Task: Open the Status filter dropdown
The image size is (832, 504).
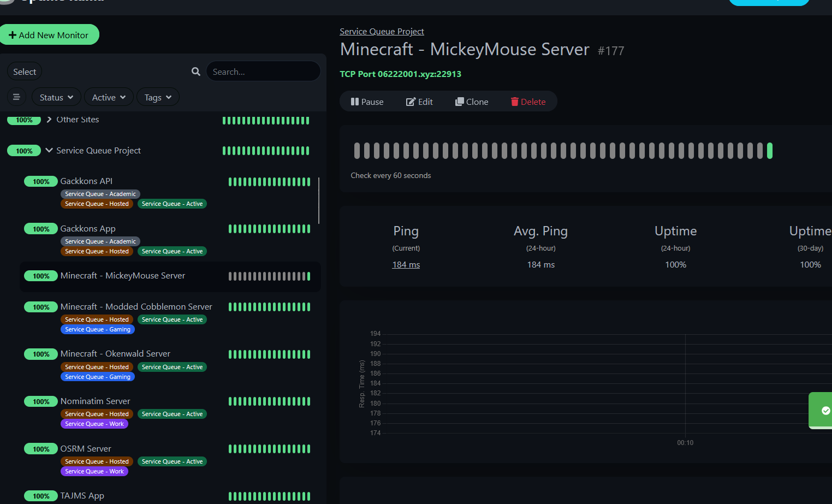Action: click(56, 97)
